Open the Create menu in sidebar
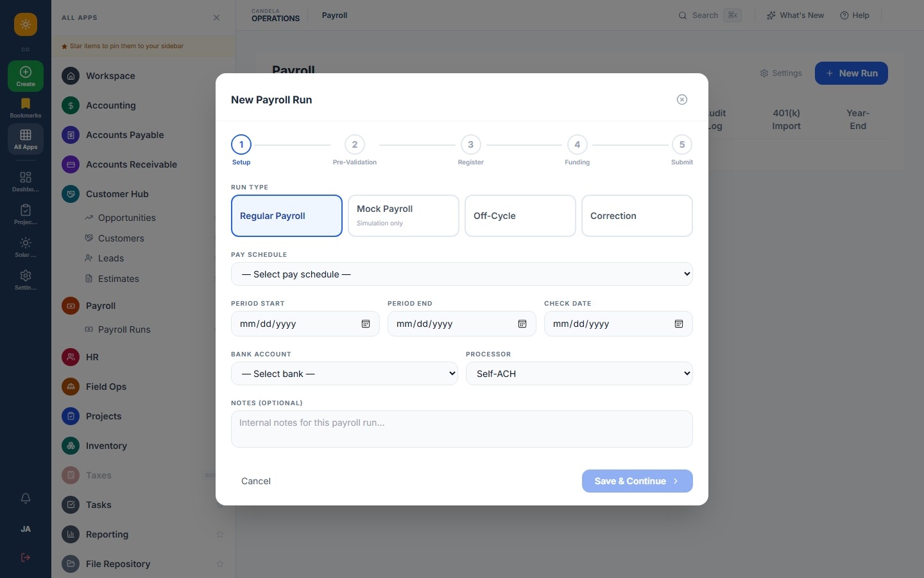Screen dimensions: 924x578 coord(26,76)
